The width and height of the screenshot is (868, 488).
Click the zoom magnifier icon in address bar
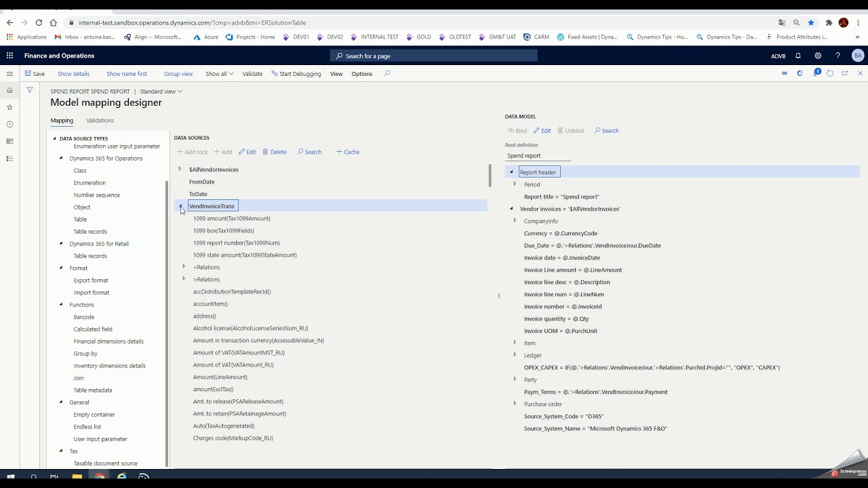click(x=796, y=22)
